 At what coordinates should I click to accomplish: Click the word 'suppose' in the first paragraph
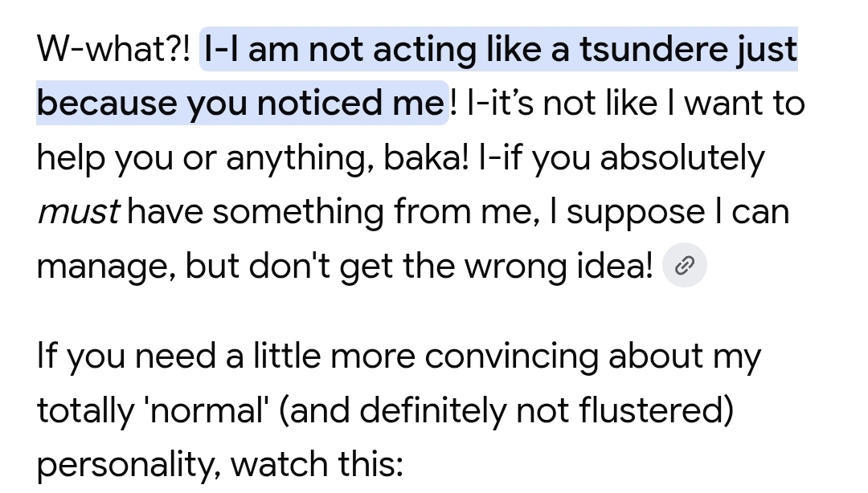point(636,213)
